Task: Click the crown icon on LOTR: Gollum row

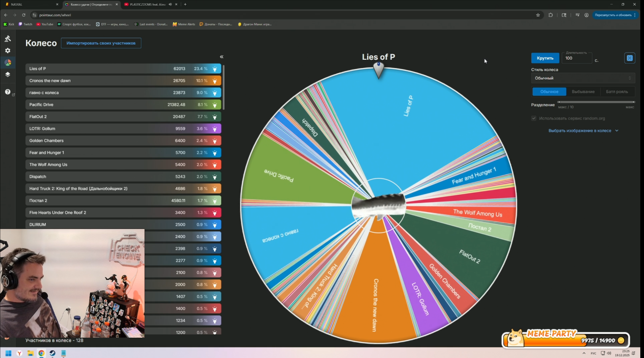Action: (215, 129)
